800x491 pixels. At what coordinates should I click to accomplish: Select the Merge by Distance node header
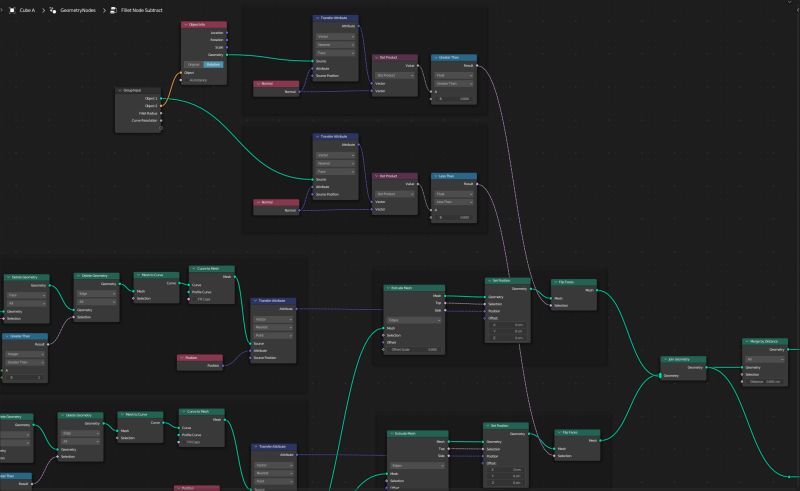[765, 341]
